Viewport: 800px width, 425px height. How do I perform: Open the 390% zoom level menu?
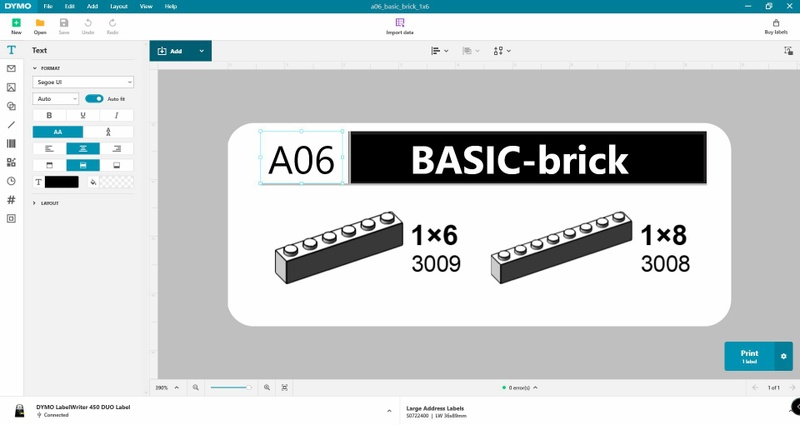point(167,388)
